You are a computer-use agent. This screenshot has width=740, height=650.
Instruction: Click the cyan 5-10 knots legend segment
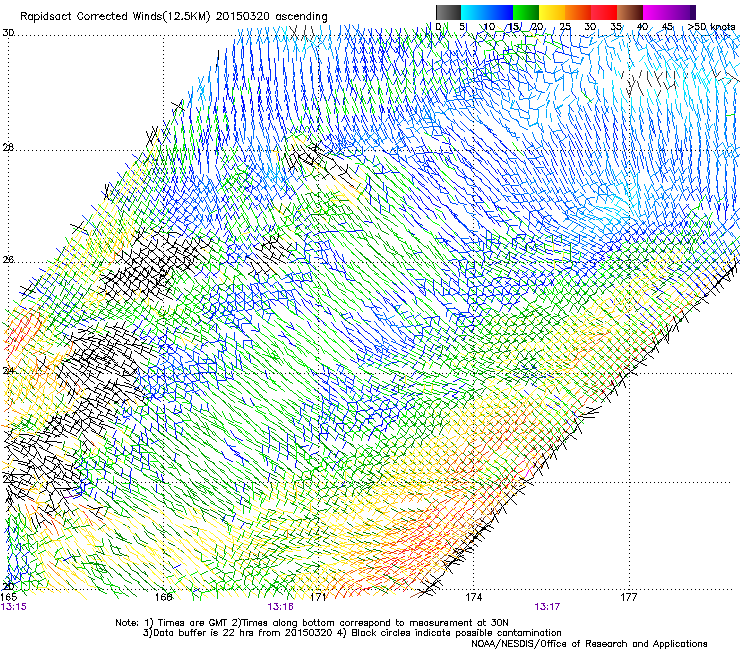tap(474, 12)
